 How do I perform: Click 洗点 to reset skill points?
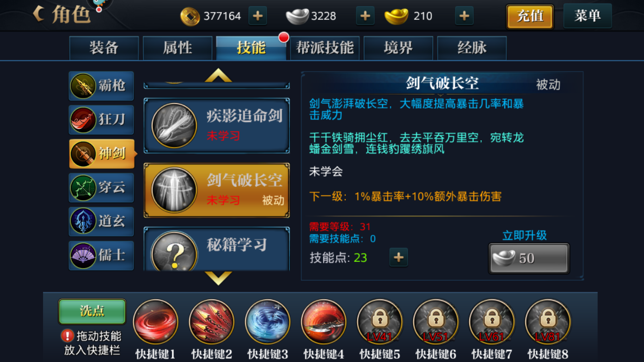(92, 311)
